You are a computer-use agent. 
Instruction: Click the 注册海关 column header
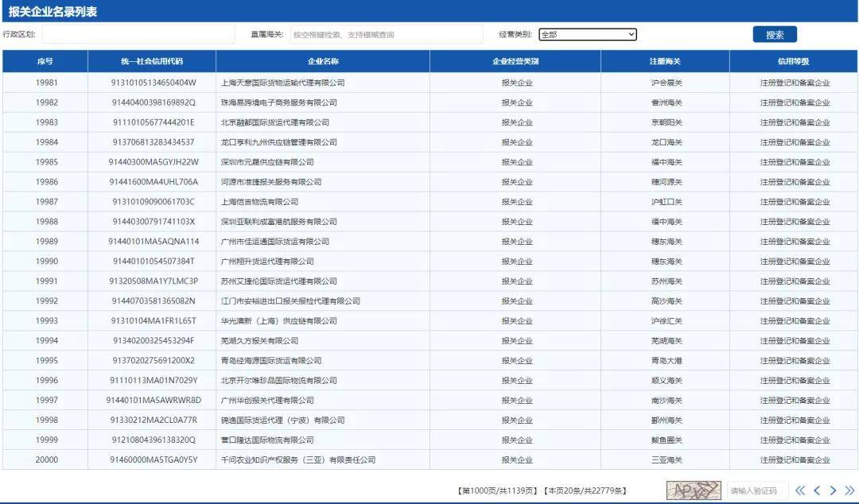coord(665,60)
